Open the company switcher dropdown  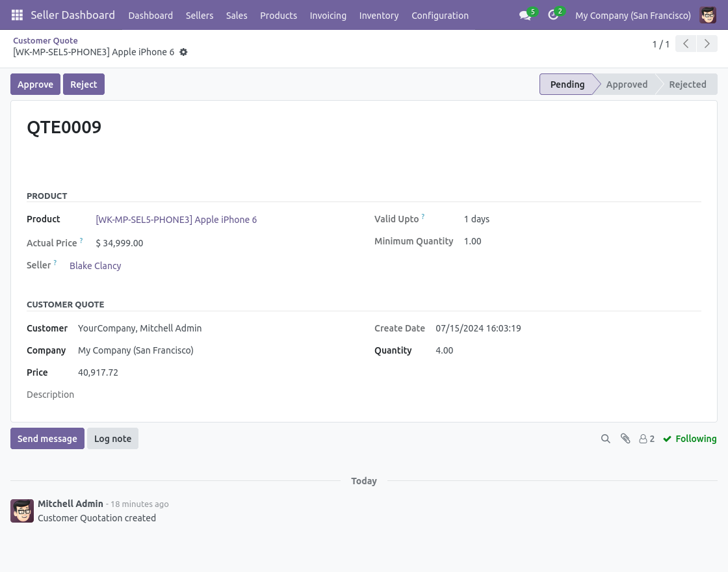click(x=632, y=15)
